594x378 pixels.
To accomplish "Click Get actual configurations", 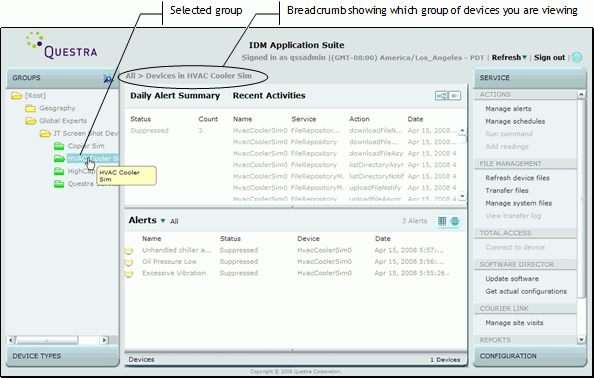I will 526,291.
